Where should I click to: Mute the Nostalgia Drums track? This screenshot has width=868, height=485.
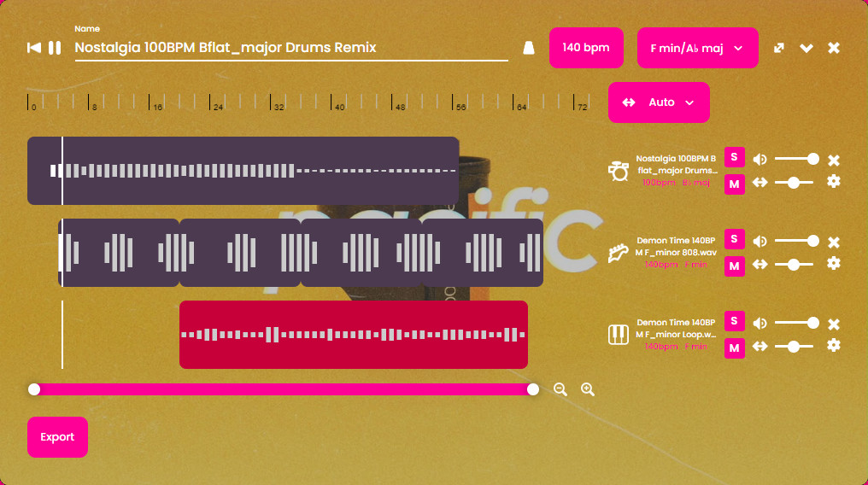tap(734, 184)
